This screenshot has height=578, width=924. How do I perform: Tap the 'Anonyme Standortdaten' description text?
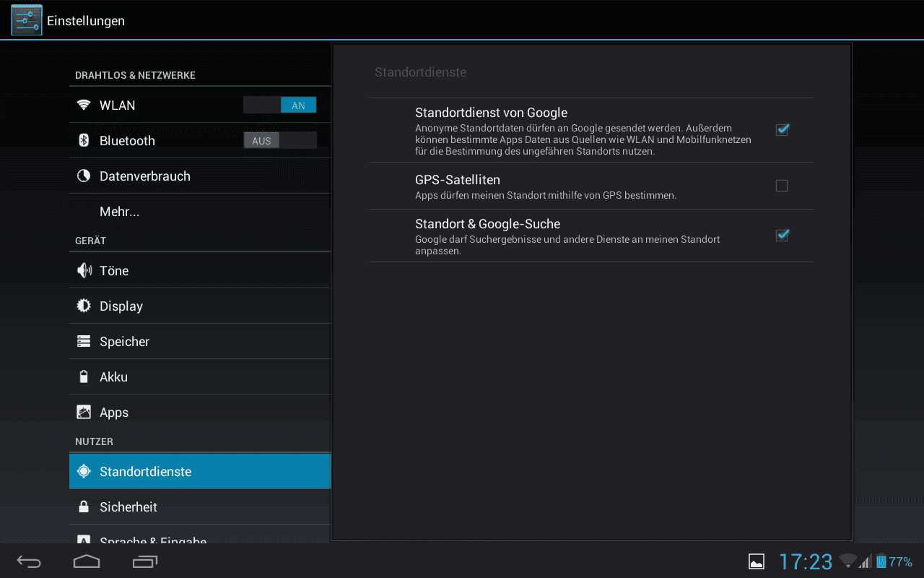(x=583, y=139)
